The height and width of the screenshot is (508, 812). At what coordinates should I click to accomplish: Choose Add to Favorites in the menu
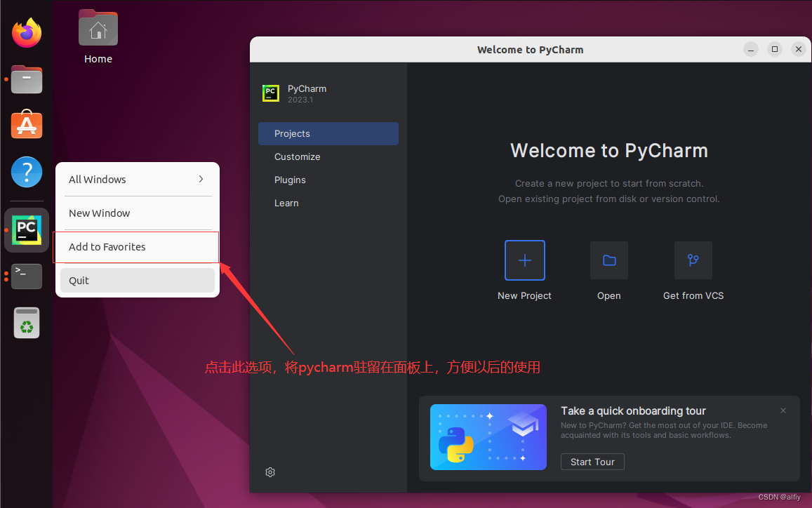pos(138,247)
